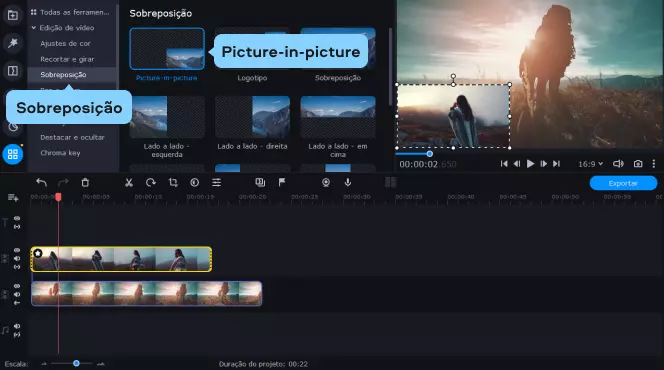Screen dimensions: 664x370
Task: Select Chroma key tool
Action: [x=60, y=153]
